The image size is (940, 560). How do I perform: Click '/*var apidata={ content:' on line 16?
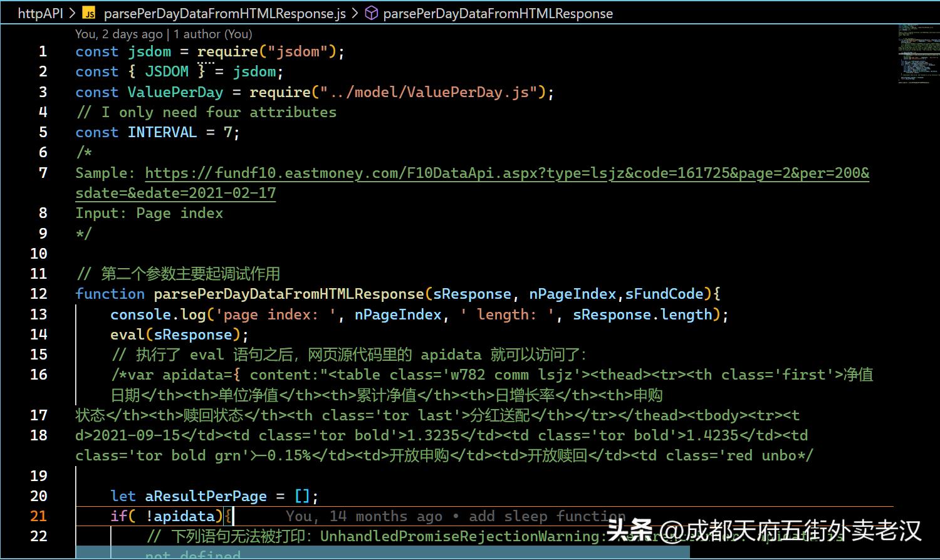(215, 375)
